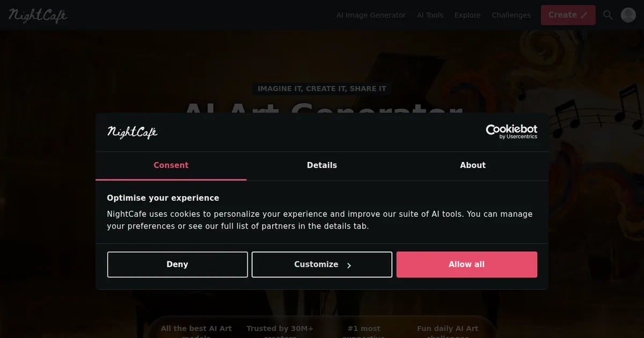644x338 pixels.
Task: Open the search magnifier icon
Action: [608, 15]
